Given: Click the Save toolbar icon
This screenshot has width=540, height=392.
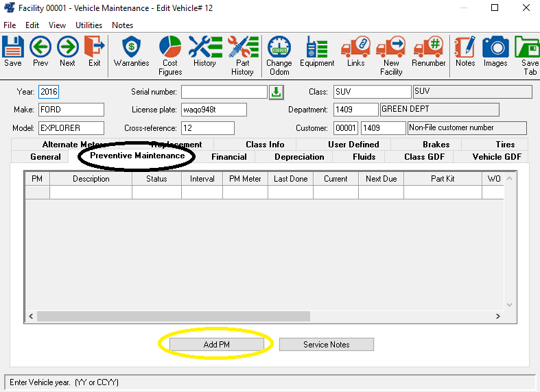Looking at the screenshot, I should [13, 51].
